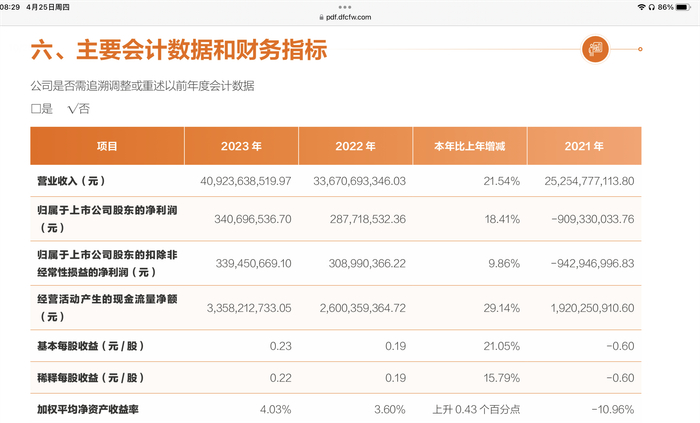
Task: Tap the 9.86% growth cell
Action: pyautogui.click(x=504, y=263)
